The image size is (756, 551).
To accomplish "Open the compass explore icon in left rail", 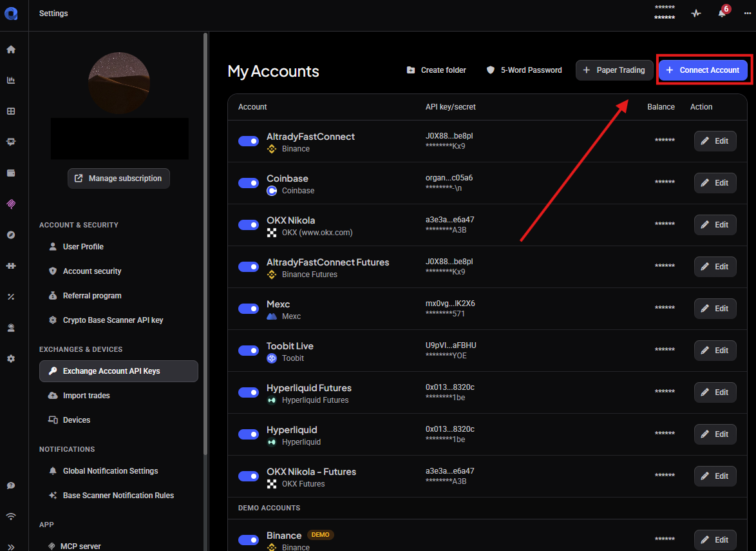I will tap(11, 235).
